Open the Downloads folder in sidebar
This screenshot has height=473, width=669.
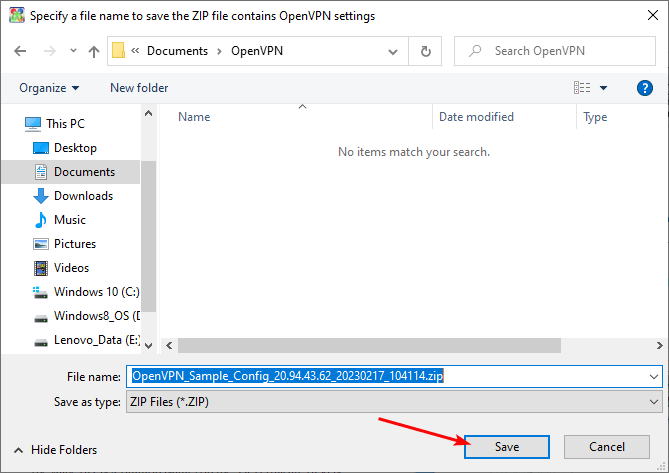tap(82, 196)
